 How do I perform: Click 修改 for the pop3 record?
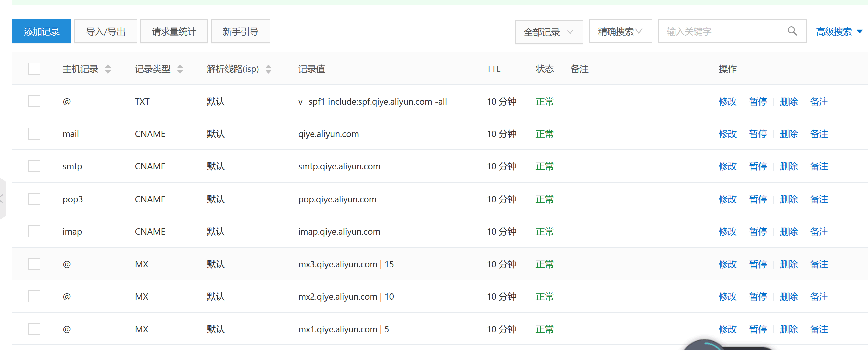[728, 199]
